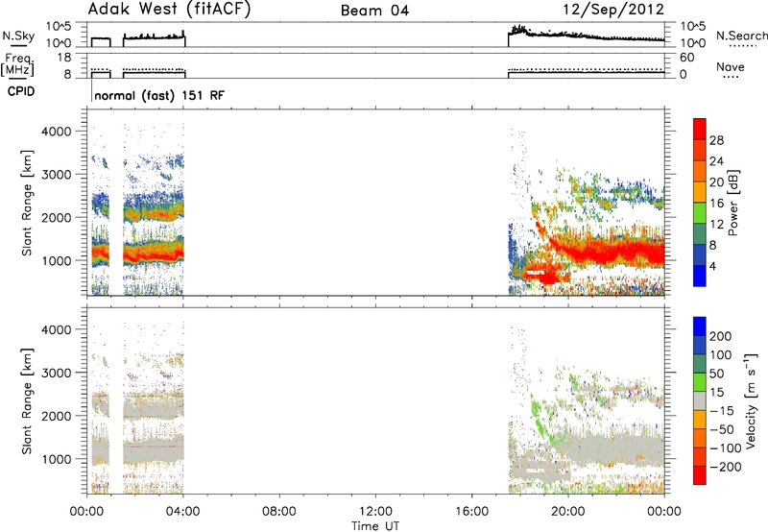This screenshot has height=532, width=768.
Task: Click the date label "12/Sep/2012"
Action: click(x=613, y=10)
